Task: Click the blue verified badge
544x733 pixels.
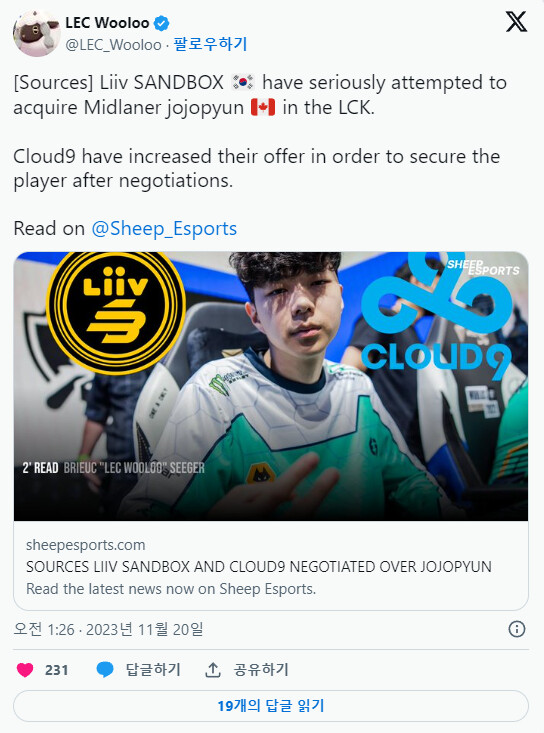Action: pyautogui.click(x=162, y=23)
